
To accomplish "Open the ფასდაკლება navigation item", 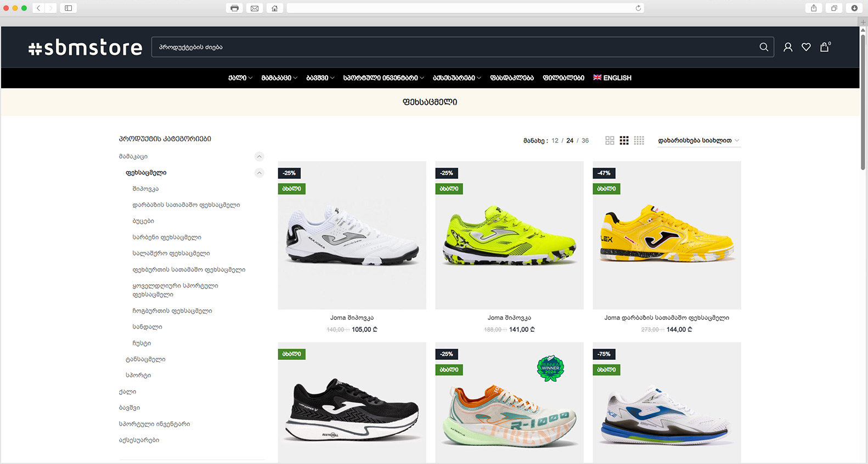I will point(512,78).
